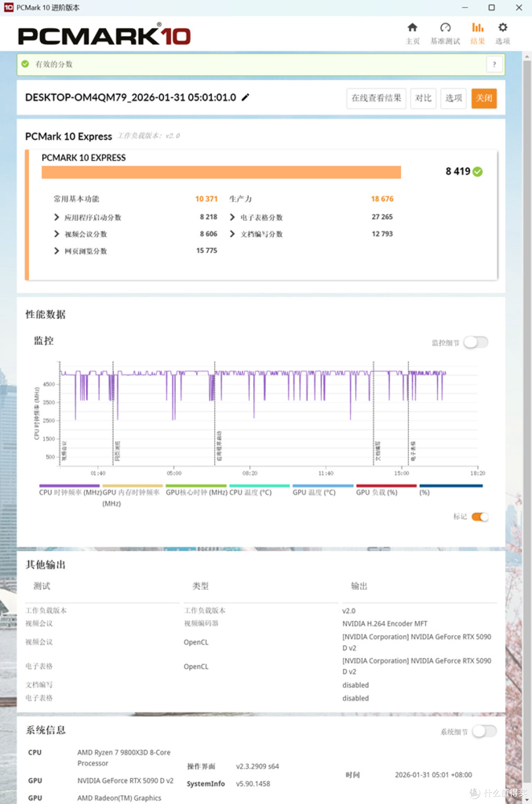
Task: Expand the 网页浏览分数 row
Action: (x=57, y=251)
